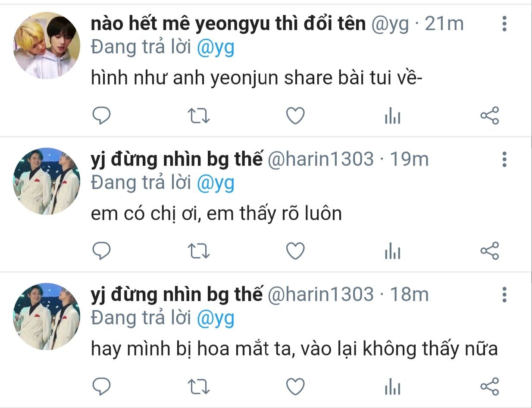Open the @yg mention in the 18m reply
This screenshot has width=532, height=408.
(216, 319)
